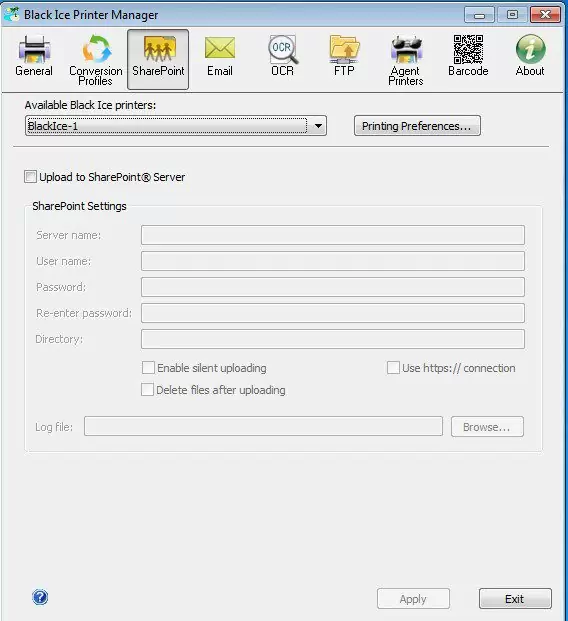Expand the Available Black Ice printers dropdown
Viewport: 568px width, 621px height.
[x=176, y=126]
